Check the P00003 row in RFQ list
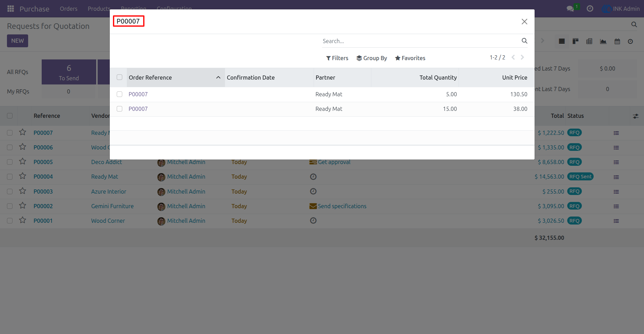 point(10,192)
